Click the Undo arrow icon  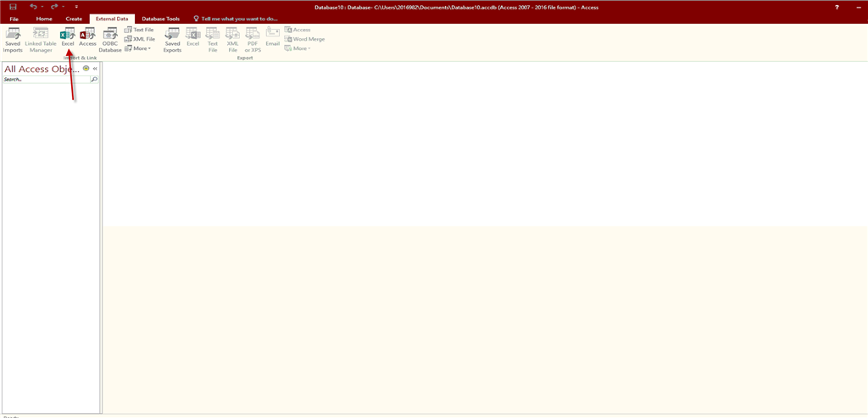coord(34,7)
